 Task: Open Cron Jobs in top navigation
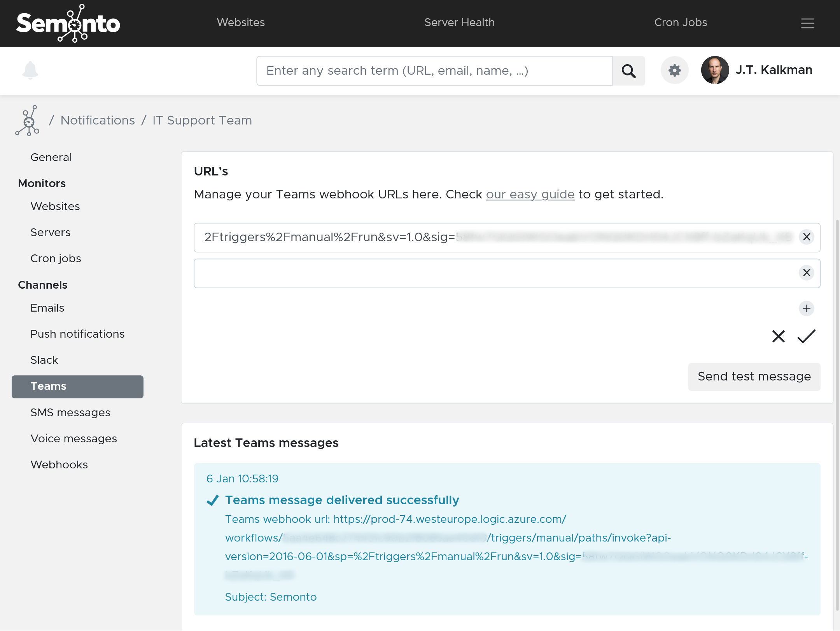pos(681,23)
